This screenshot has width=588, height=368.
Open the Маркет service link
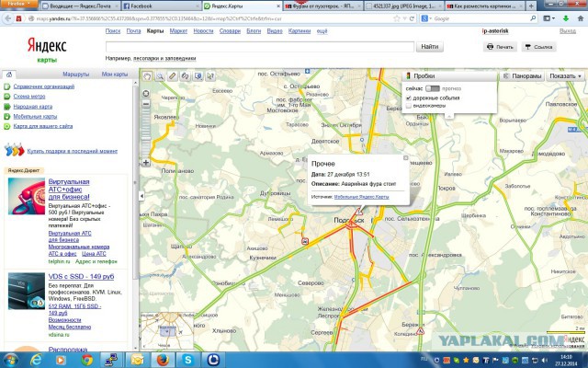[178, 31]
